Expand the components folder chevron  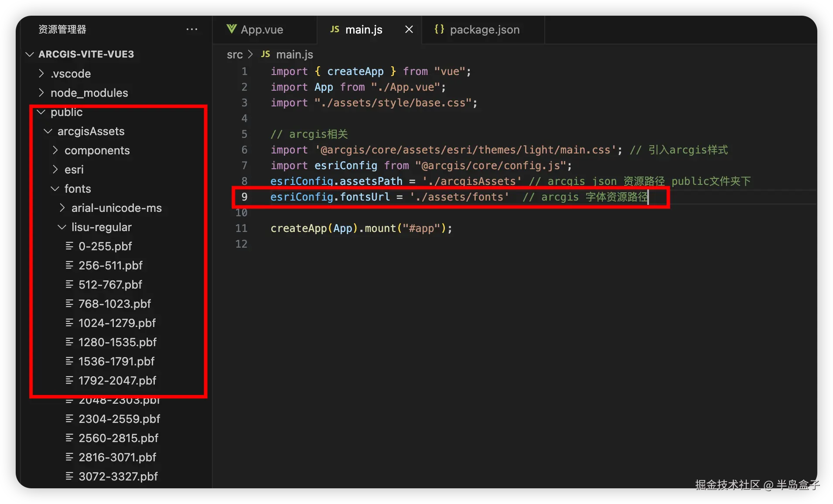click(x=55, y=150)
